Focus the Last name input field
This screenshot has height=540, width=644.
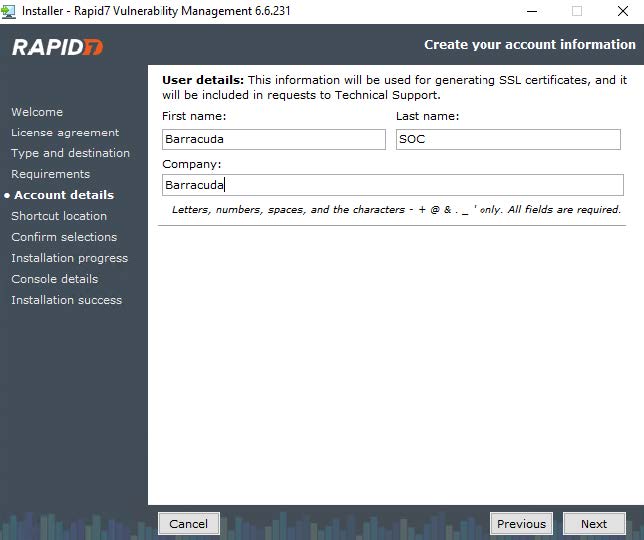[508, 139]
